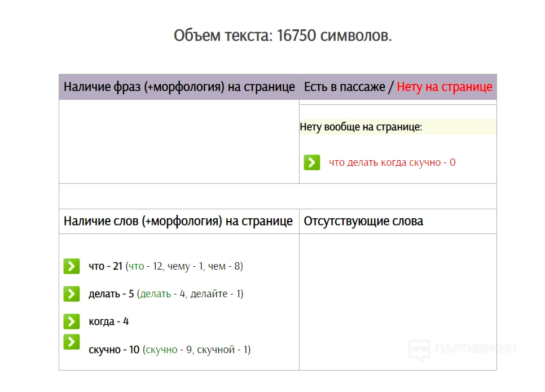The width and height of the screenshot is (545, 392).
Task: Click green arrow icon next to 'скучно - 10'
Action: pyautogui.click(x=72, y=342)
